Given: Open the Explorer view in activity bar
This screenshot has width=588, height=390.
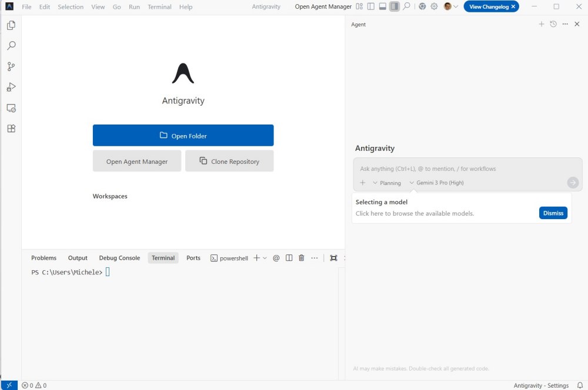Looking at the screenshot, I should (11, 25).
